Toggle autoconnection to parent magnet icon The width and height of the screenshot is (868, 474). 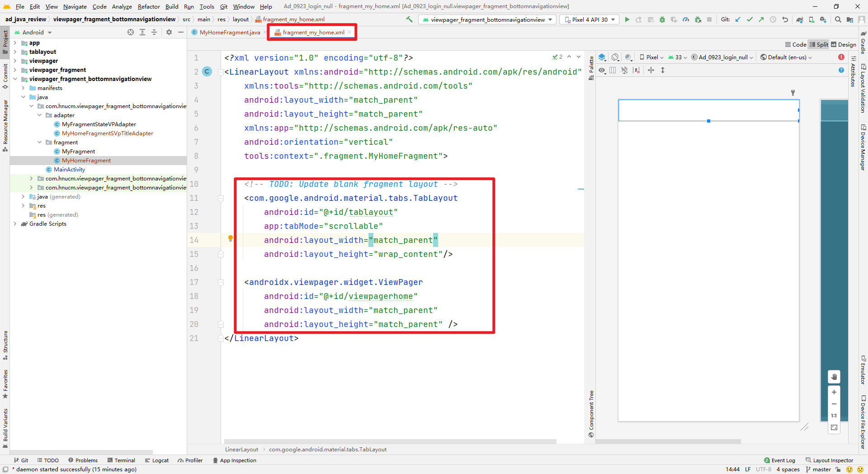point(624,70)
